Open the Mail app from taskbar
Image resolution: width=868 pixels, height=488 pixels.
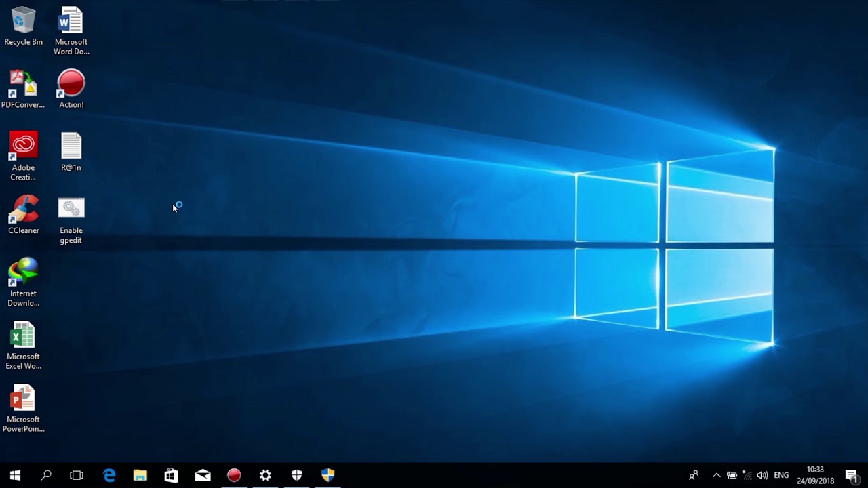203,475
